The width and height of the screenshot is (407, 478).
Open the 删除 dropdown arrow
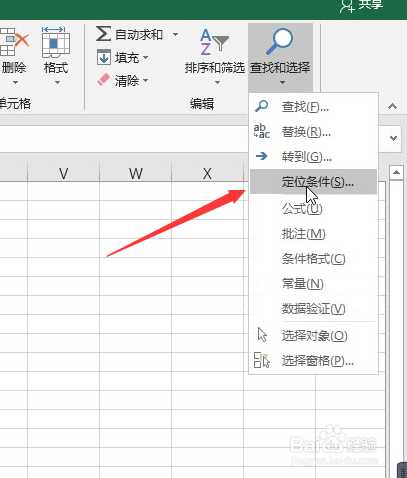[15, 82]
